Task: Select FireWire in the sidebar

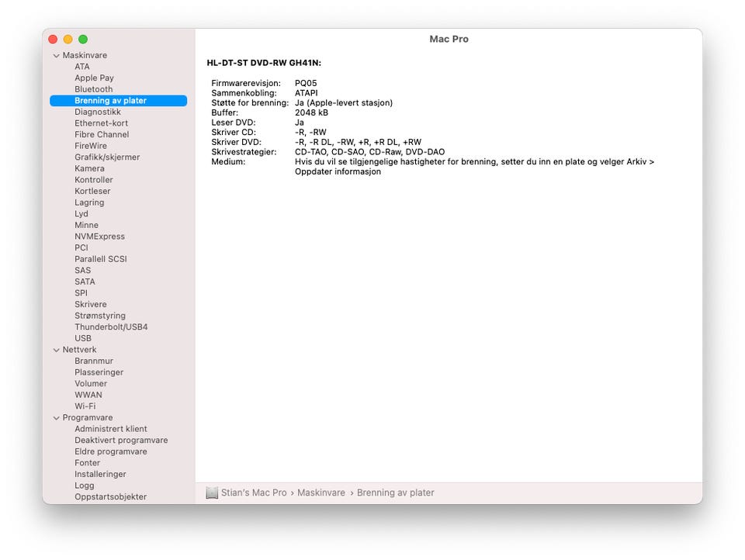Action: (x=91, y=146)
